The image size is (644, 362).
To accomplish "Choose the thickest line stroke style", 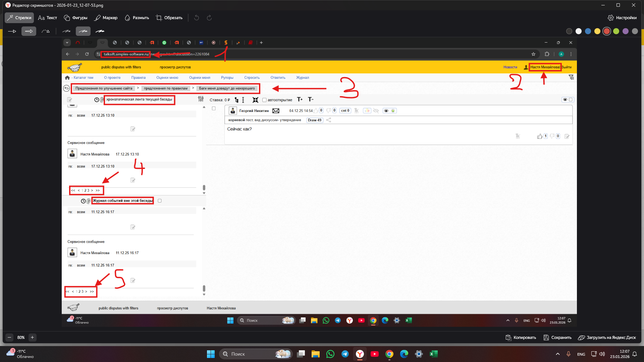I will pos(100,31).
